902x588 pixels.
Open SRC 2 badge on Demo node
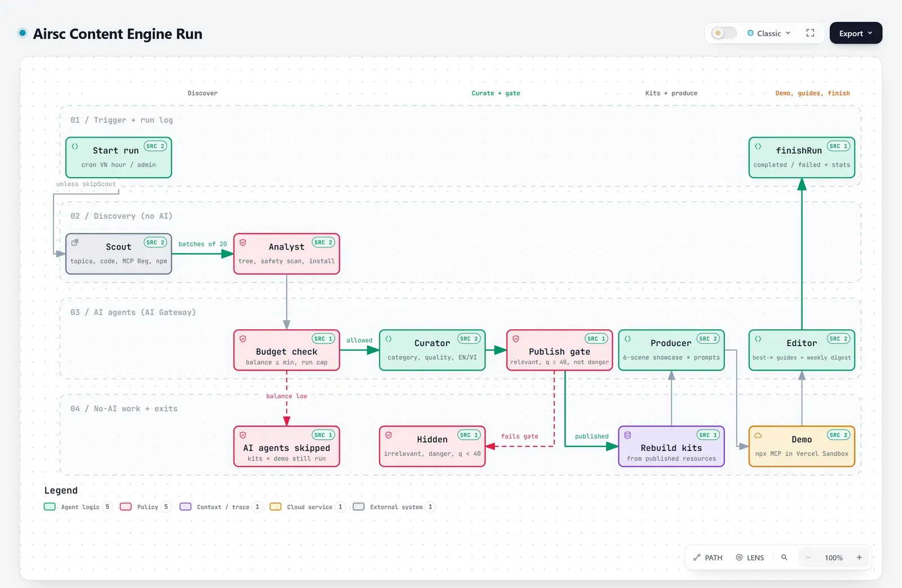[x=838, y=435]
